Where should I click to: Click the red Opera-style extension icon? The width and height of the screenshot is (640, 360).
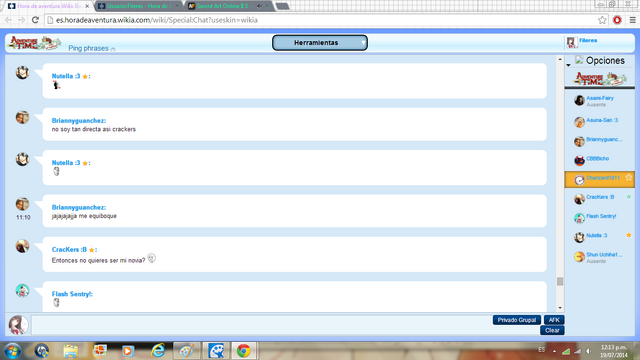click(617, 20)
